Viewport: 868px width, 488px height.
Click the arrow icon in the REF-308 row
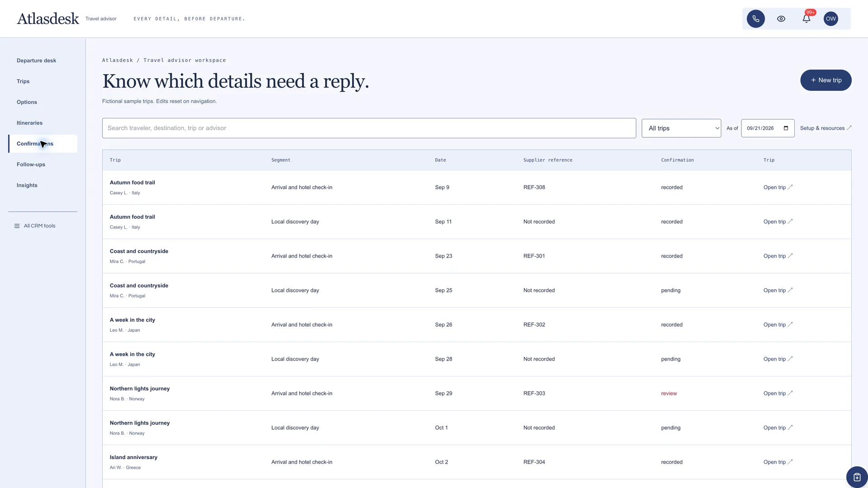[x=790, y=187]
